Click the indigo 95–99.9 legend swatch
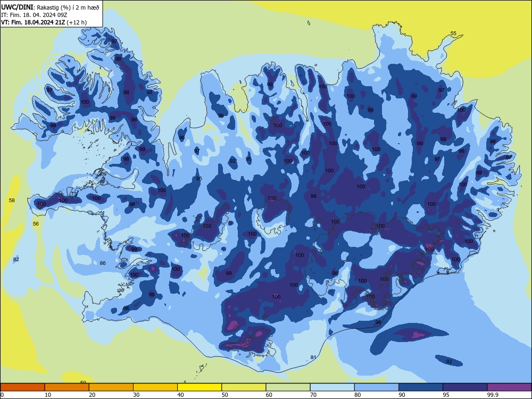 point(465,387)
